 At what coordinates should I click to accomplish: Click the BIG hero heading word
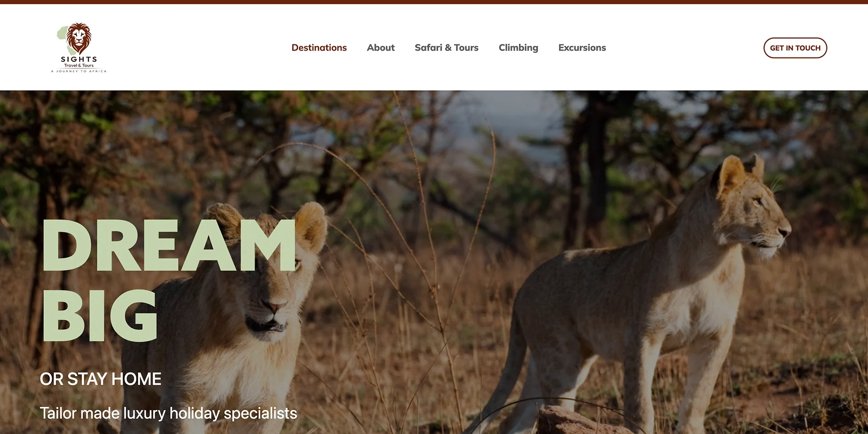pyautogui.click(x=100, y=316)
